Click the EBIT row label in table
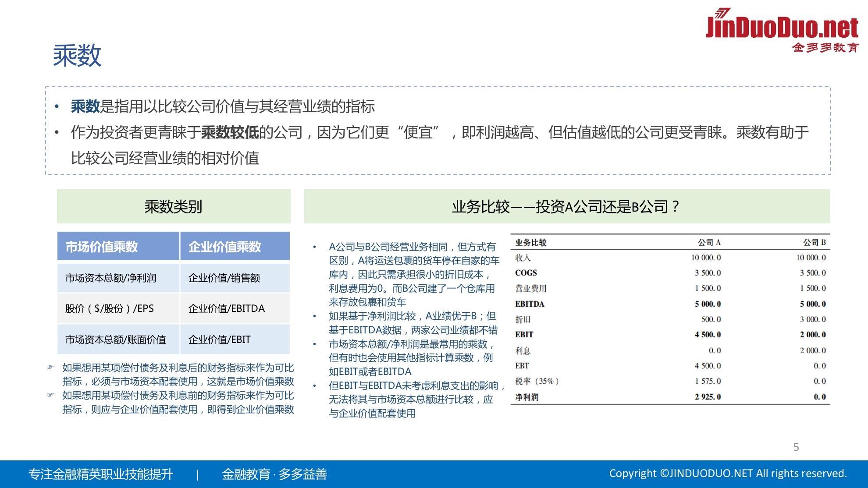The width and height of the screenshot is (868, 488). coord(524,335)
